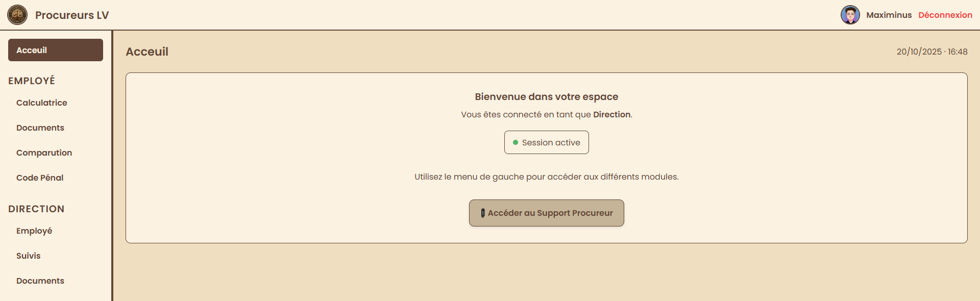Click the Maximinus profile avatar
Viewport: 980px width, 301px height.
(850, 15)
